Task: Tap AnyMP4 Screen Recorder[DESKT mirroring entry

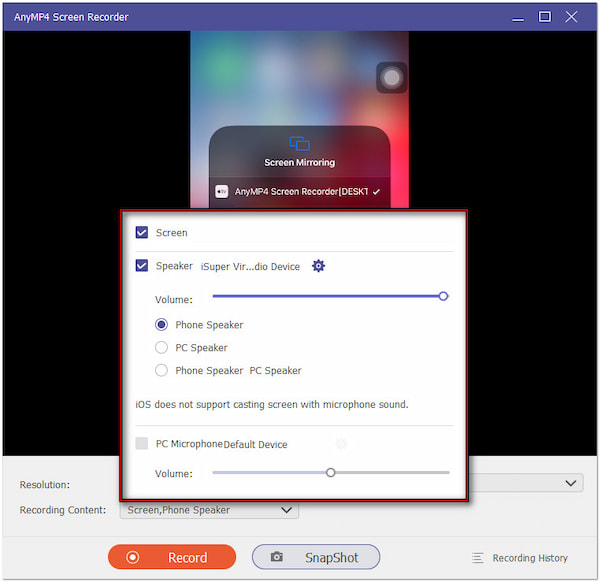Action: 300,191
